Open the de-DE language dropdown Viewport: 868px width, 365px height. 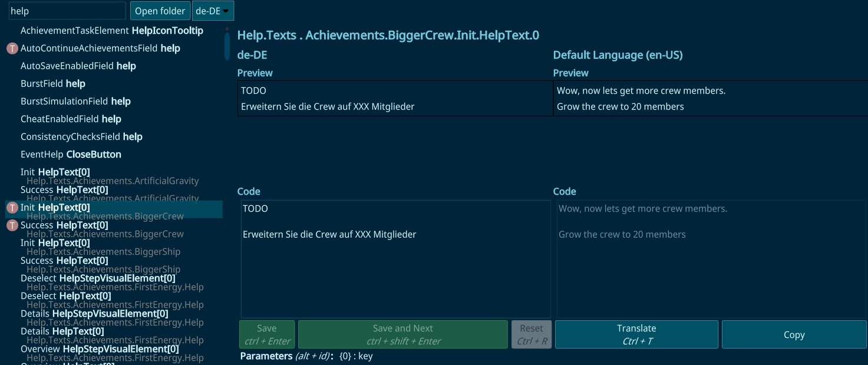point(213,11)
